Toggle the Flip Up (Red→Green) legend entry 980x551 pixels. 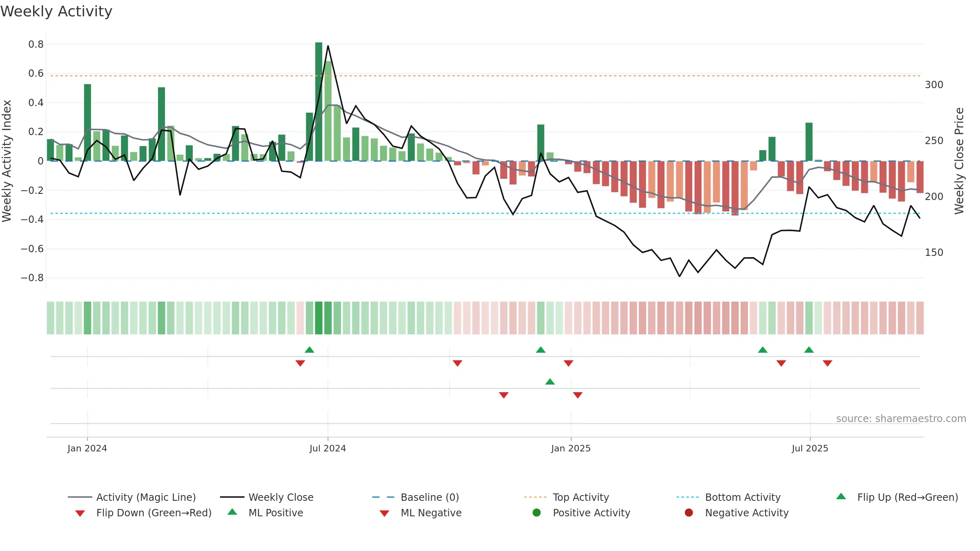tap(897, 497)
